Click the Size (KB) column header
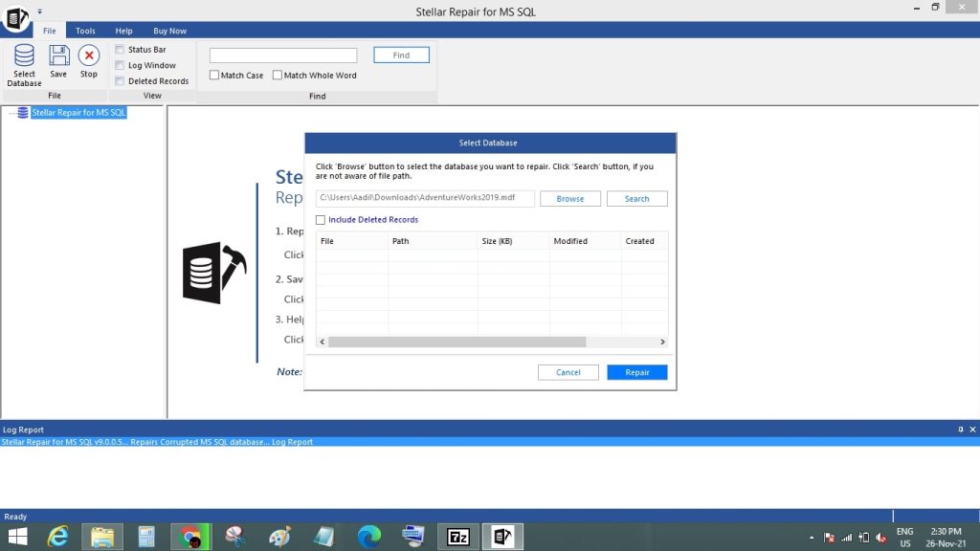The height and width of the screenshot is (551, 980). 514,241
